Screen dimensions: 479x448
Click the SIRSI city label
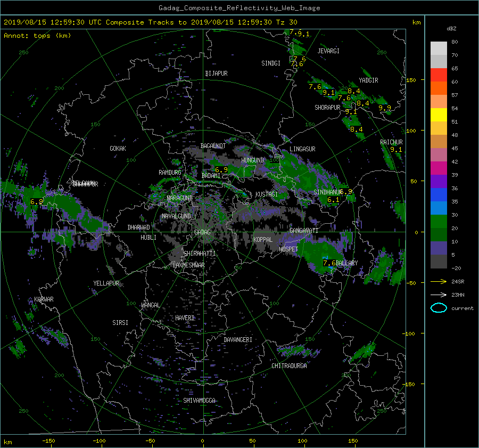click(120, 323)
